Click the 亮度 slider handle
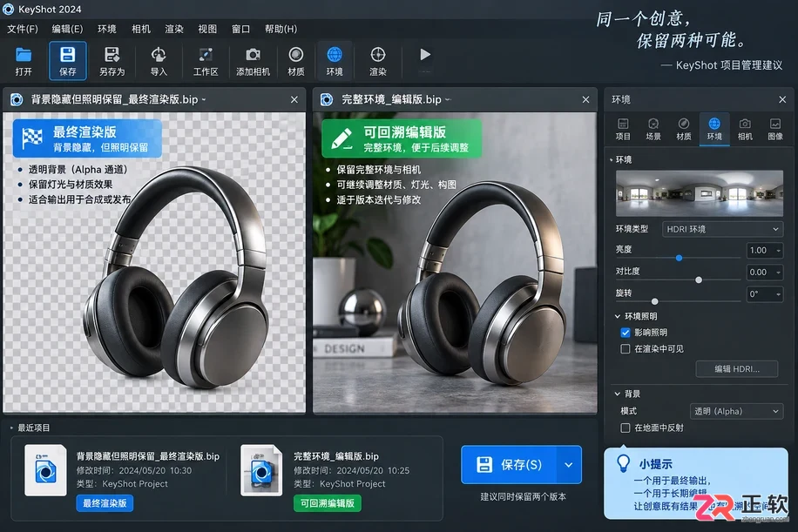The image size is (798, 532). pos(679,258)
